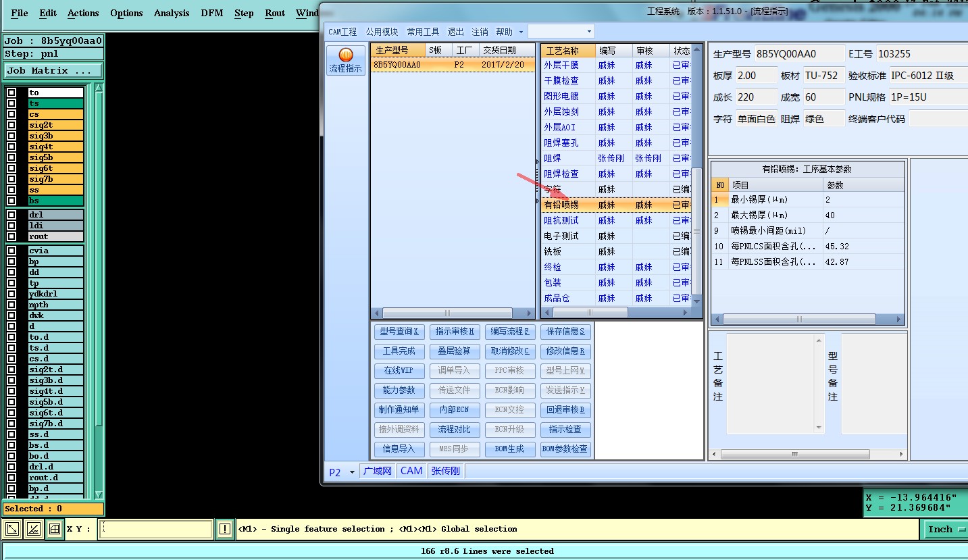Click the 流程对比 button
This screenshot has height=560, width=968.
pyautogui.click(x=455, y=430)
